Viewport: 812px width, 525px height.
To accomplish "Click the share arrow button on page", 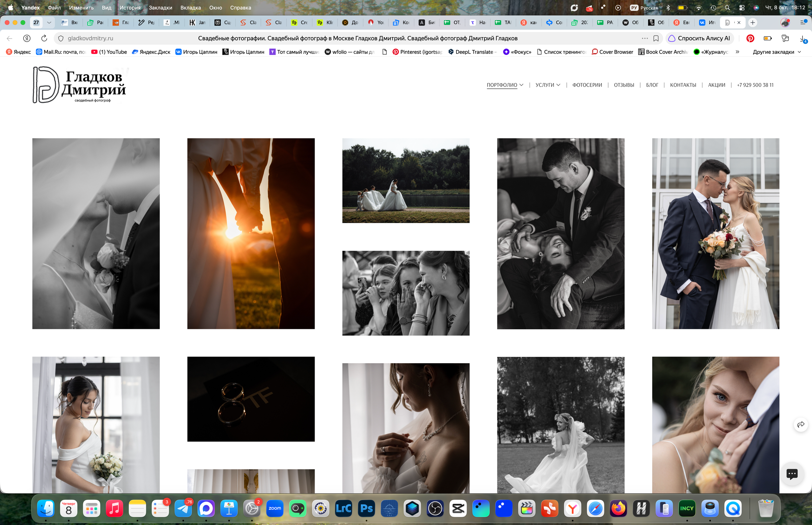I will click(x=800, y=424).
